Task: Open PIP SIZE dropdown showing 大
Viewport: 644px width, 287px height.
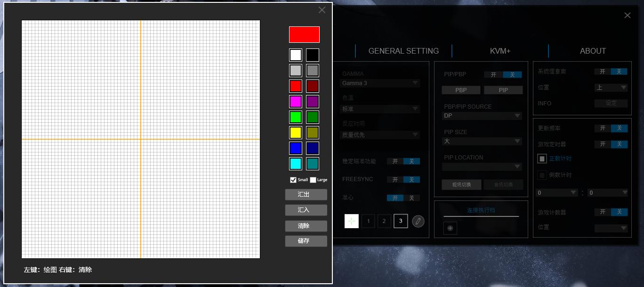Action: (482, 141)
